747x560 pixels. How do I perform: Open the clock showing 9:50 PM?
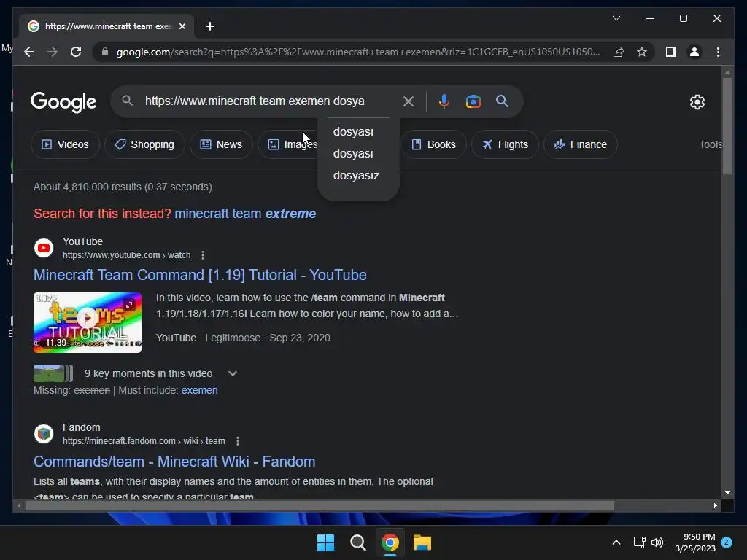(x=695, y=542)
